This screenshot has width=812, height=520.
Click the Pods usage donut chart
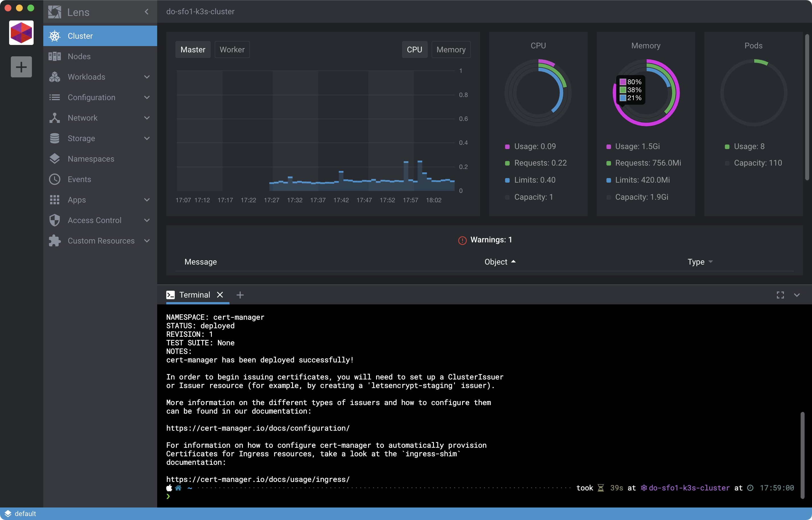click(x=754, y=92)
